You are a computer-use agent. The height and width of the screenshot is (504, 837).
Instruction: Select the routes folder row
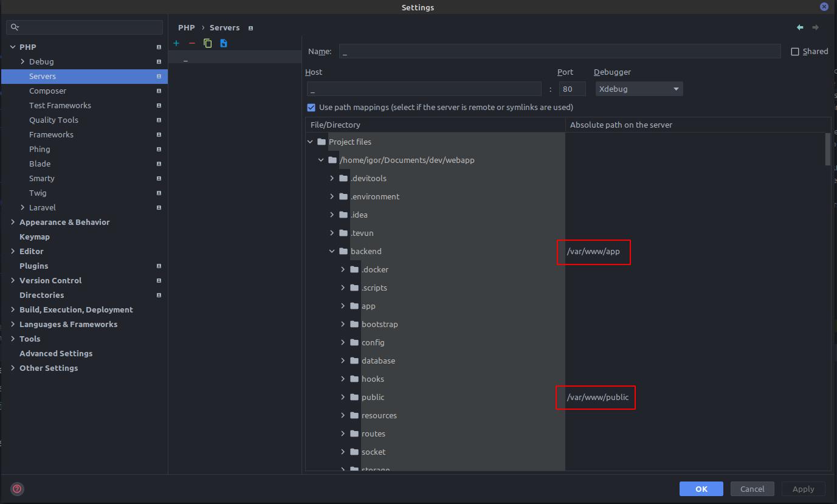373,433
